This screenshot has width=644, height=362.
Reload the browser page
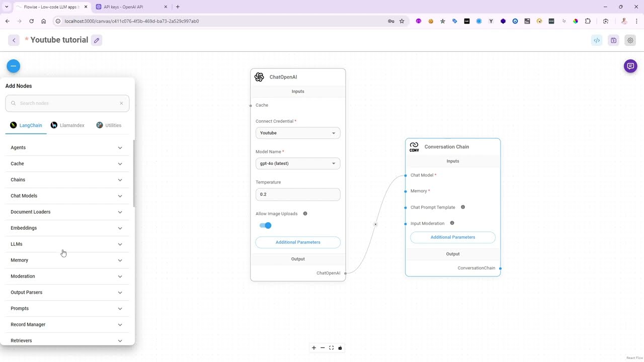pos(31,21)
